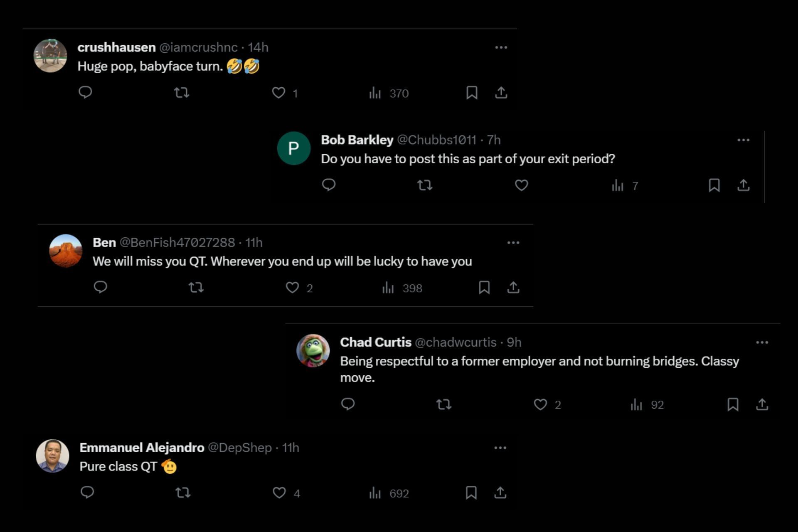Repost Chad Curtis's classy move tweet
This screenshot has width=798, height=532.
click(443, 404)
